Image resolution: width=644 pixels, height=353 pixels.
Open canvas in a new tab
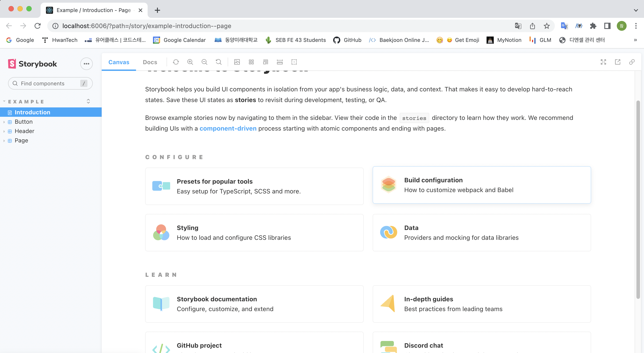(x=617, y=62)
